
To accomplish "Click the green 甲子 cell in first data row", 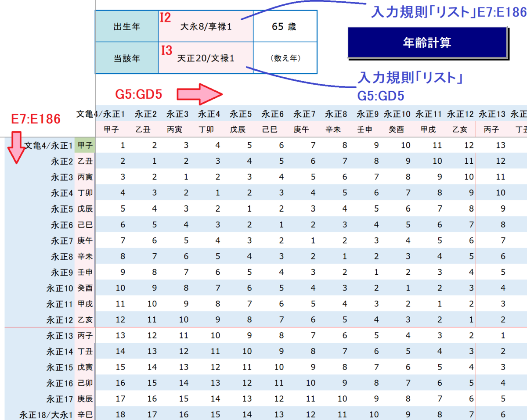I will [x=85, y=145].
